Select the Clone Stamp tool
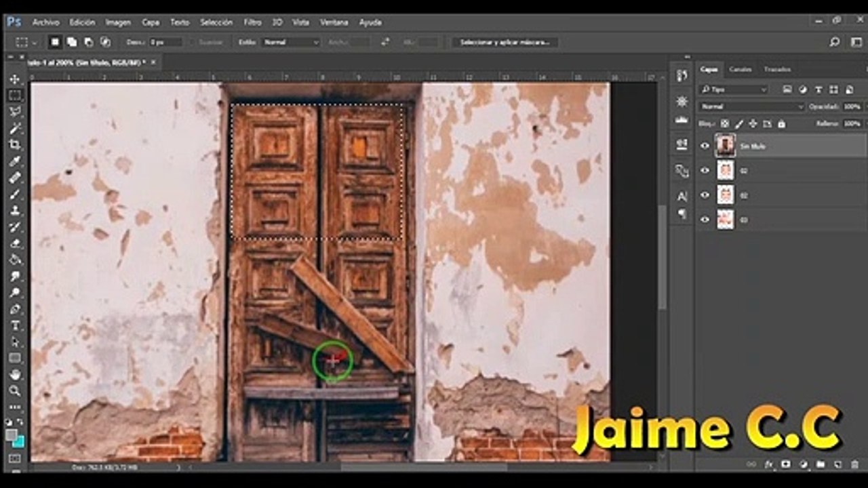This screenshot has height=488, width=868. pos(14,210)
